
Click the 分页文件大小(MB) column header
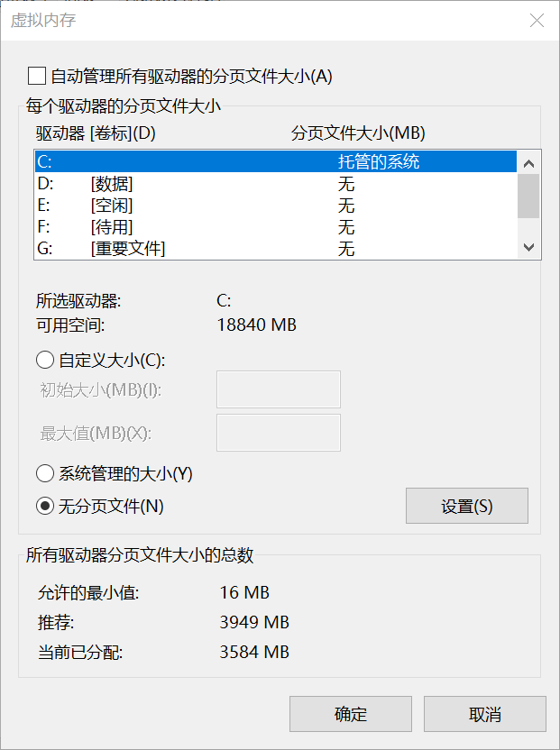358,133
